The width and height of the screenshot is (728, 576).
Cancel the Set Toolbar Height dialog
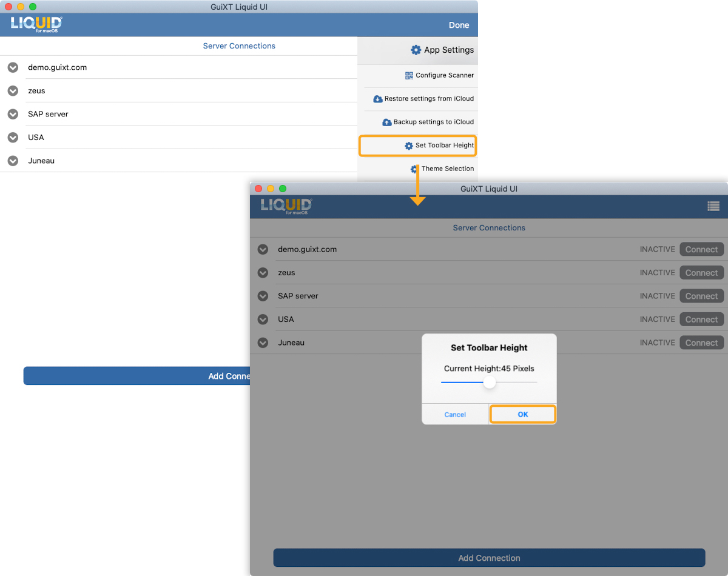[455, 415]
